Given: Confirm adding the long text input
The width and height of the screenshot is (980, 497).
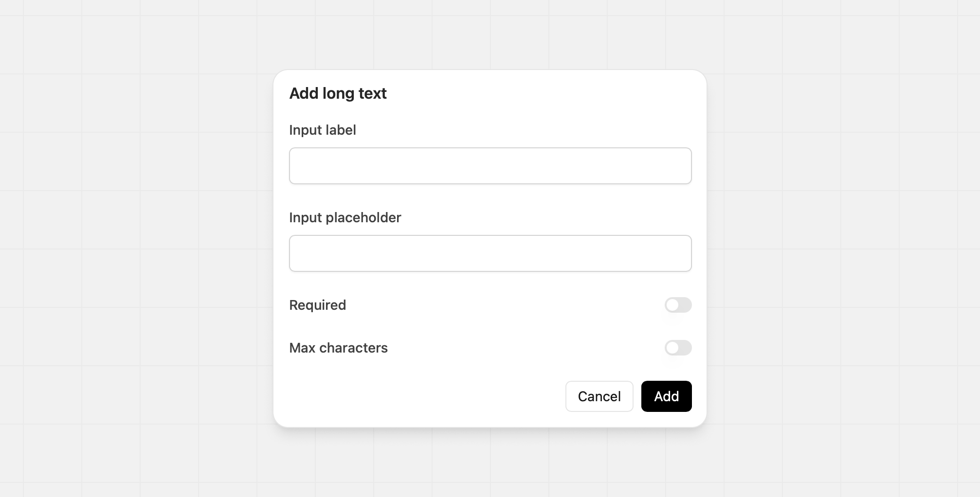Looking at the screenshot, I should tap(666, 396).
